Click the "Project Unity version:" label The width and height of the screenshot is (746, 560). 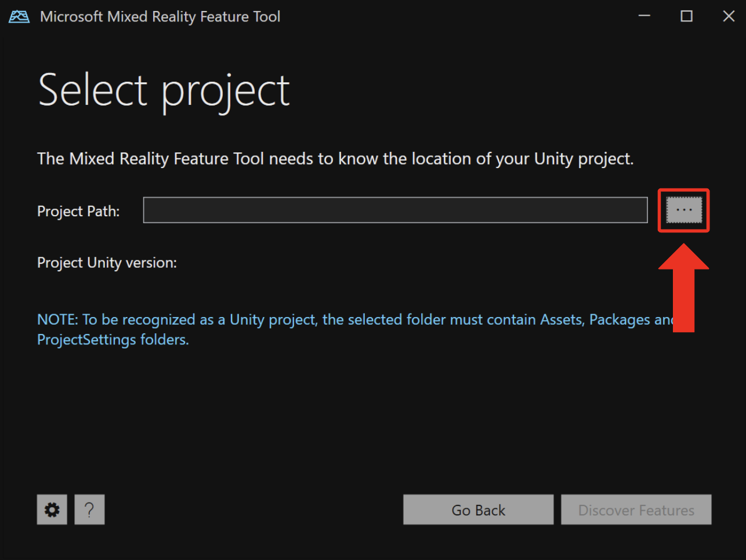coord(107,263)
